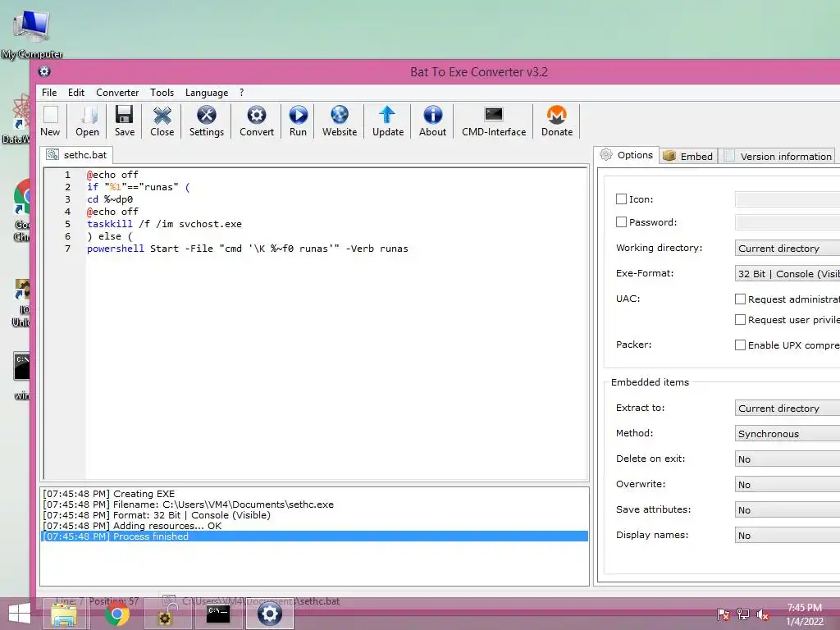The width and height of the screenshot is (840, 630).
Task: Open the Language menu
Action: pos(207,93)
